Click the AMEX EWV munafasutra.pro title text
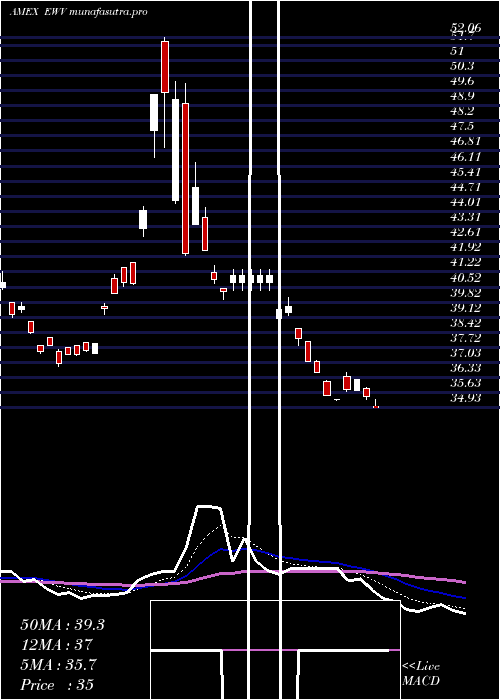The image size is (500, 700). coord(78,12)
